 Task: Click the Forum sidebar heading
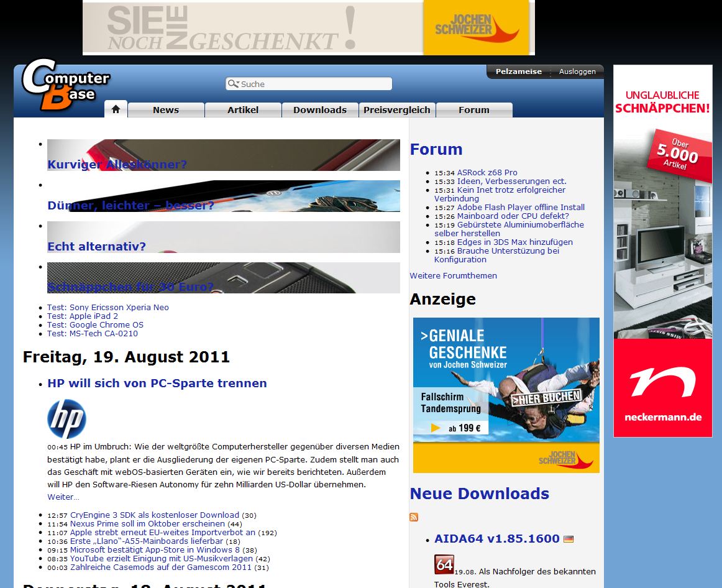click(436, 149)
